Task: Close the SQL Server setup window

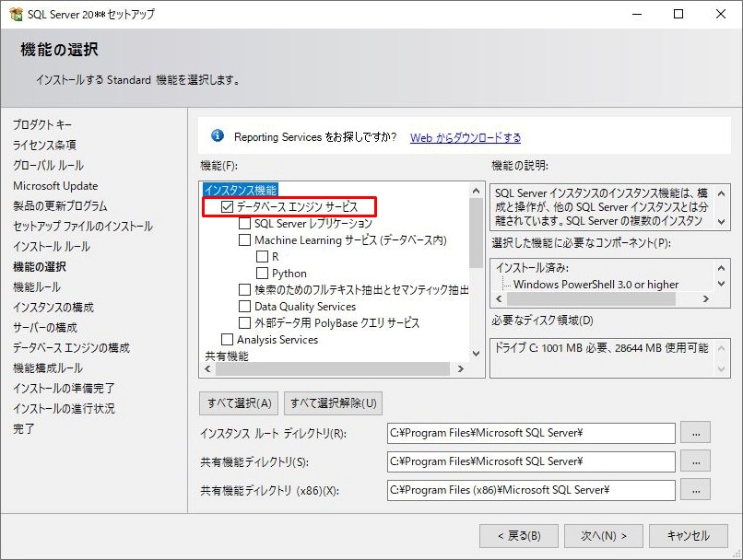Action: point(721,14)
